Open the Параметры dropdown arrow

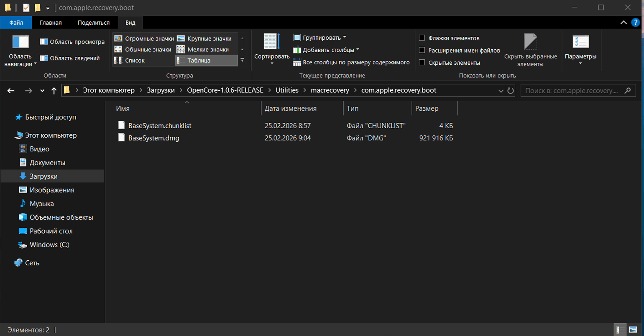[x=580, y=64]
